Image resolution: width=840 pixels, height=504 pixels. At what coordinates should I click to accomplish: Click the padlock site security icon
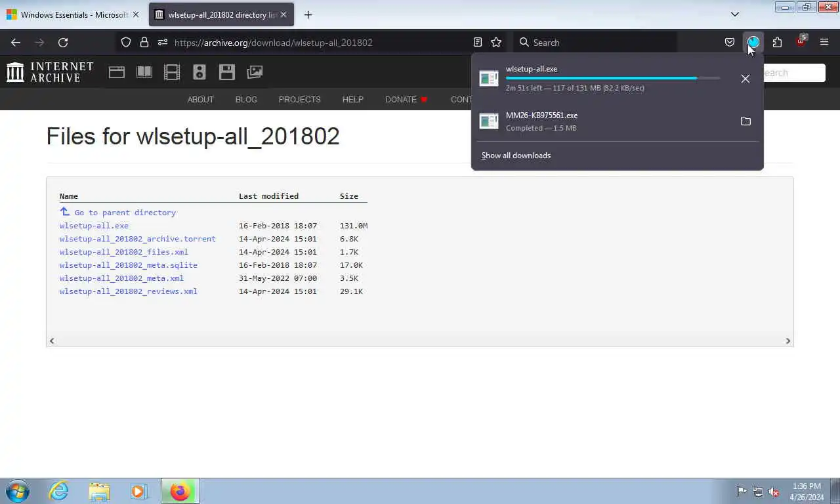144,43
